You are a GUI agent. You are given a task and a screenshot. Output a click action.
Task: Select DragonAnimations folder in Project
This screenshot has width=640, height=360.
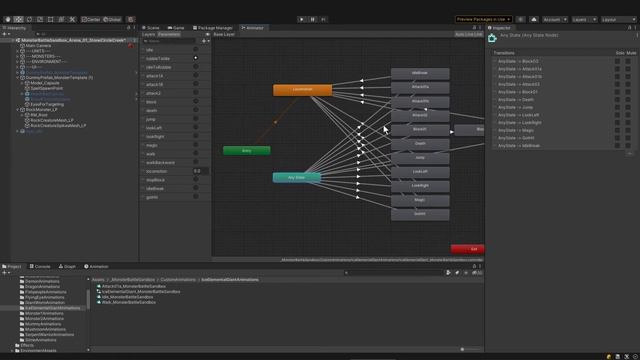coord(42,287)
